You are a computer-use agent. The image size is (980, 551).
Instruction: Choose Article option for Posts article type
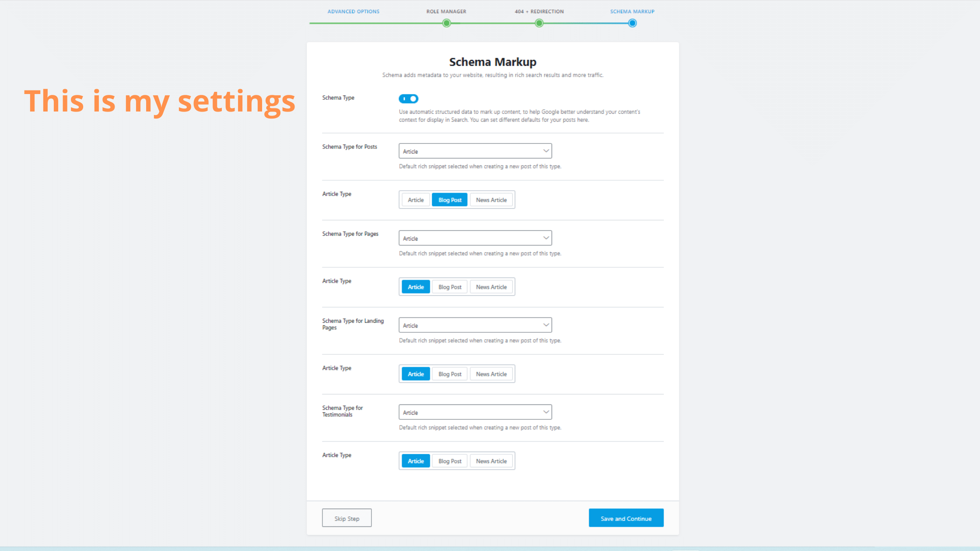point(416,200)
